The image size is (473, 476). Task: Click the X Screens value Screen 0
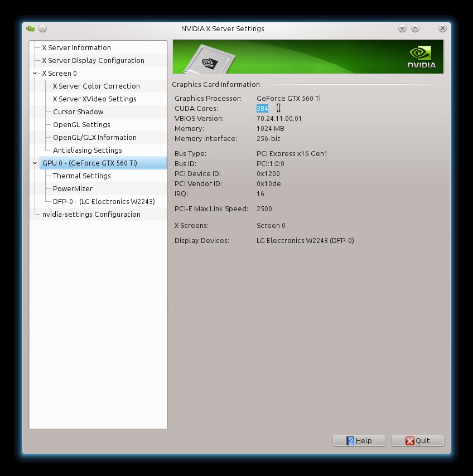coord(271,226)
